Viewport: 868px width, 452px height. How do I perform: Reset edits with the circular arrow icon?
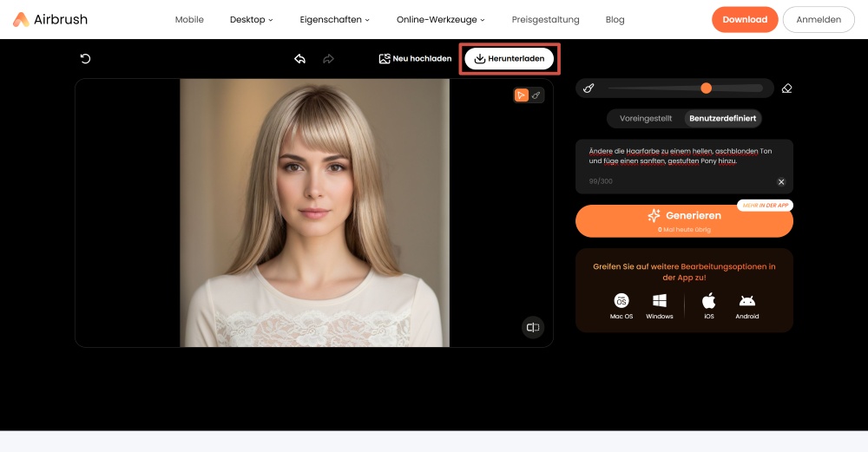85,59
